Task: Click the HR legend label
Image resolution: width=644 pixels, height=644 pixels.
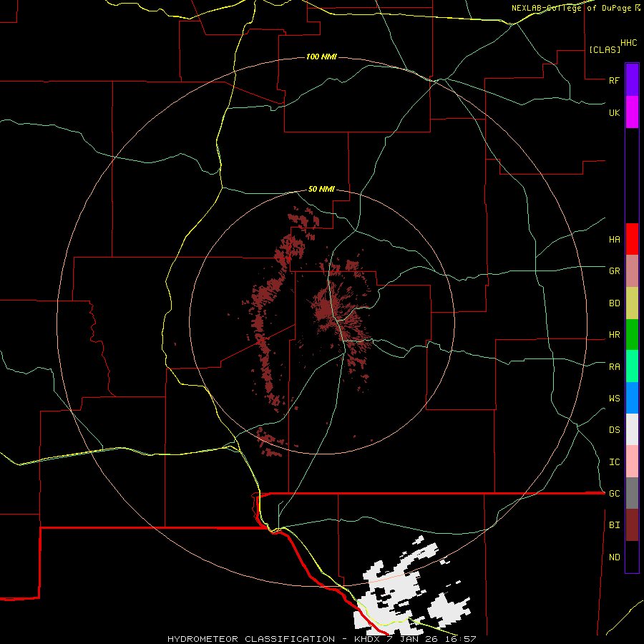Action: point(614,335)
